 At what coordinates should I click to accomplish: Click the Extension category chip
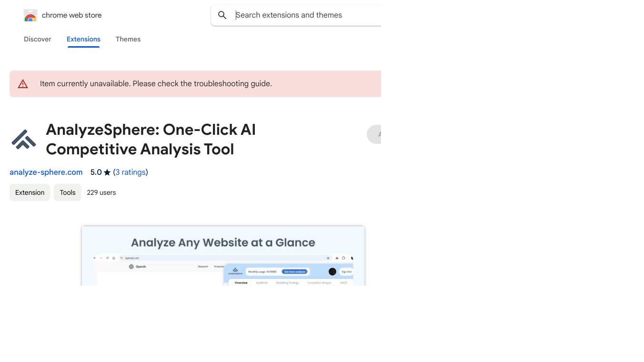(x=30, y=192)
